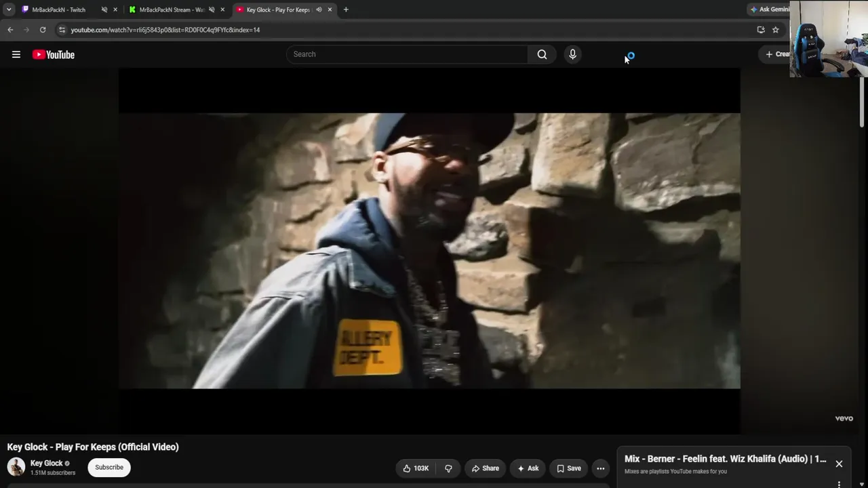The width and height of the screenshot is (868, 488).
Task: Close the Key Glock YouTube tab
Action: [x=330, y=9]
